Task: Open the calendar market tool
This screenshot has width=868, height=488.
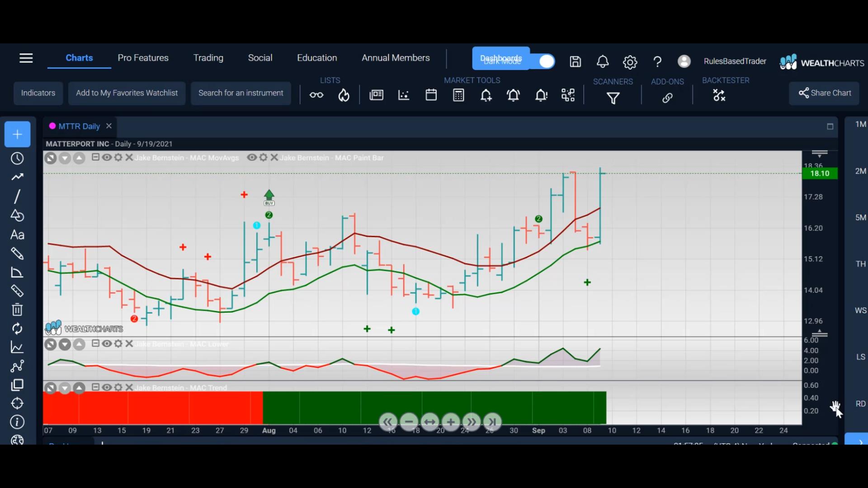Action: (431, 95)
